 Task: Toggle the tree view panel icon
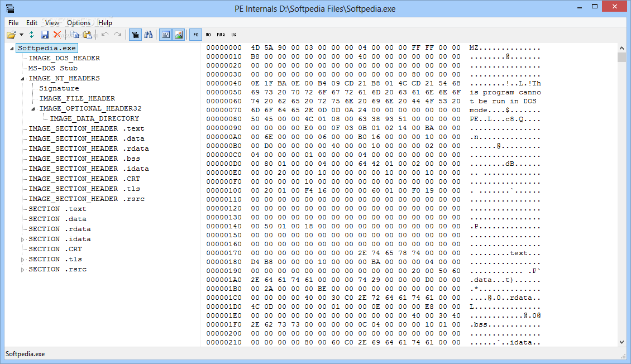pos(135,35)
